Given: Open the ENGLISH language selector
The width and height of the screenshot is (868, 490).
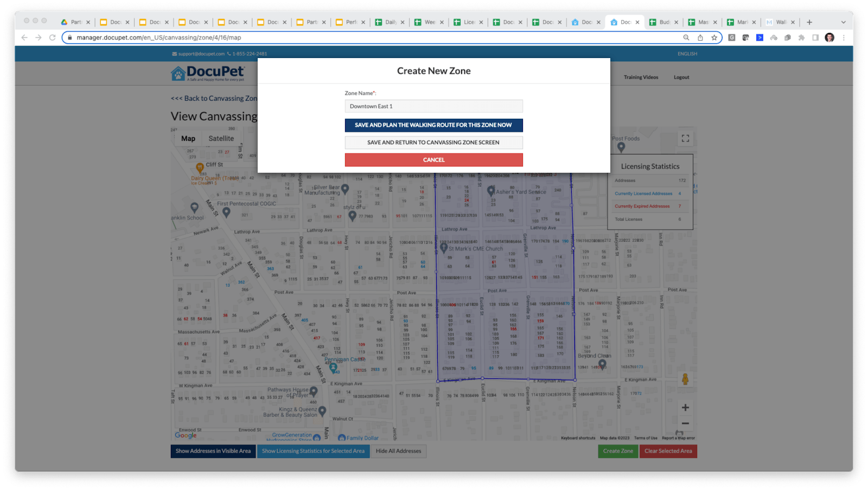Looking at the screenshot, I should (687, 54).
